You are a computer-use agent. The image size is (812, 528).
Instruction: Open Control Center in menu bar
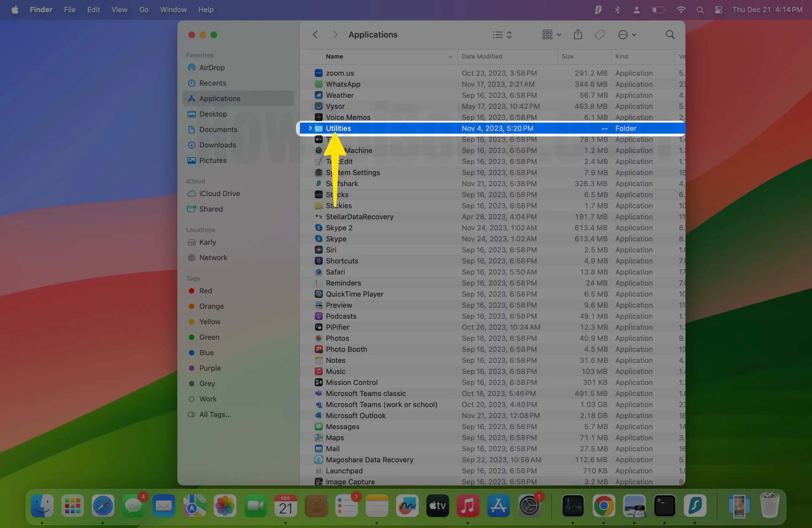[718, 10]
